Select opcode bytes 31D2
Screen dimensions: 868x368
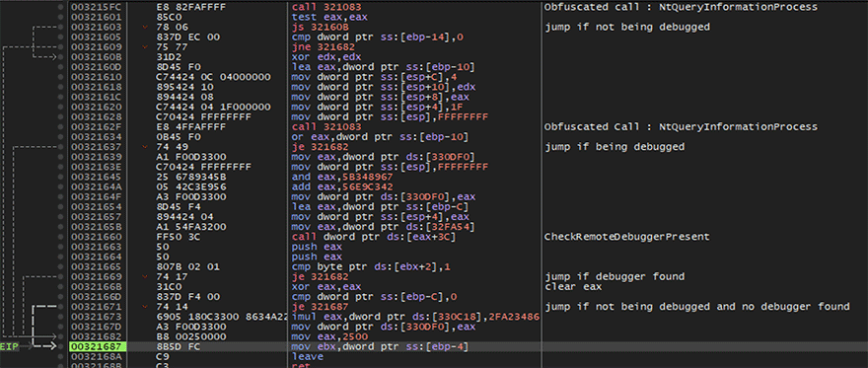[170, 57]
